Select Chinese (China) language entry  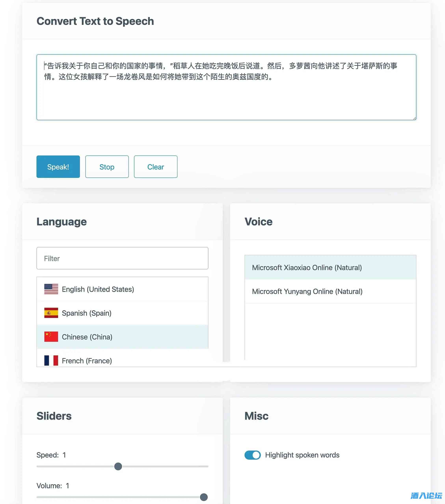tap(87, 337)
